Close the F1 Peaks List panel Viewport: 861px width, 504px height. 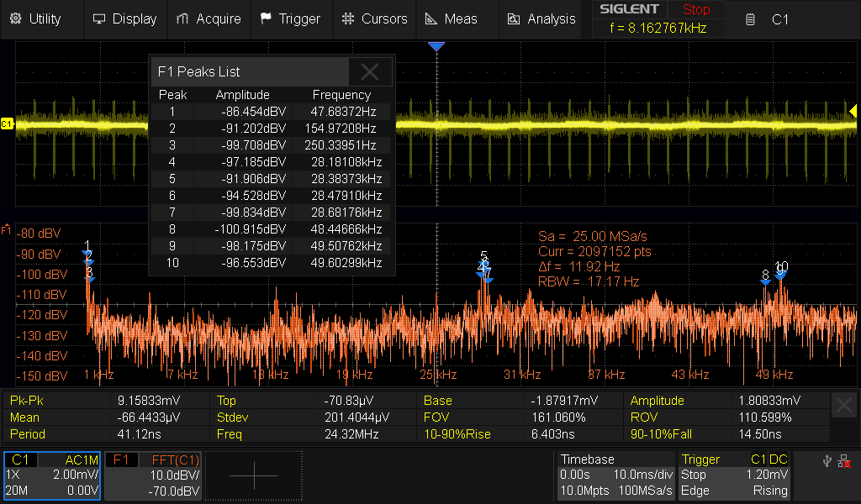point(370,71)
